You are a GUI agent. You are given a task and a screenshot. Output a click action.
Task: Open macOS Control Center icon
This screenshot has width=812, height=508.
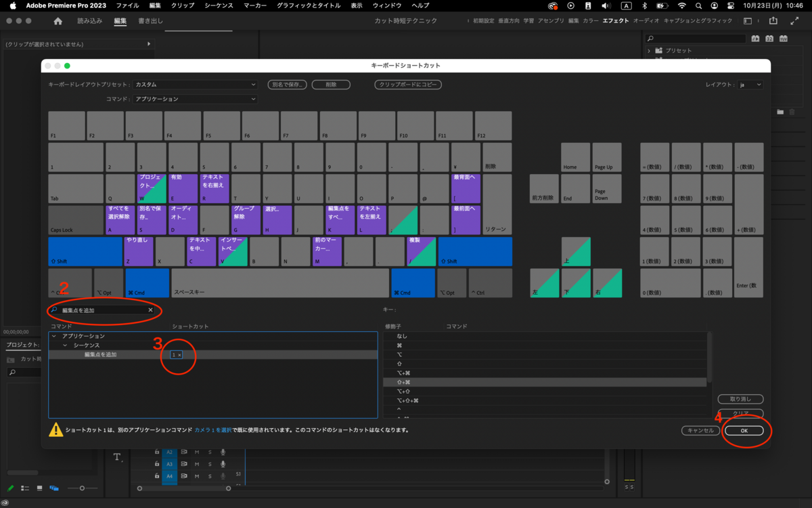pyautogui.click(x=730, y=5)
